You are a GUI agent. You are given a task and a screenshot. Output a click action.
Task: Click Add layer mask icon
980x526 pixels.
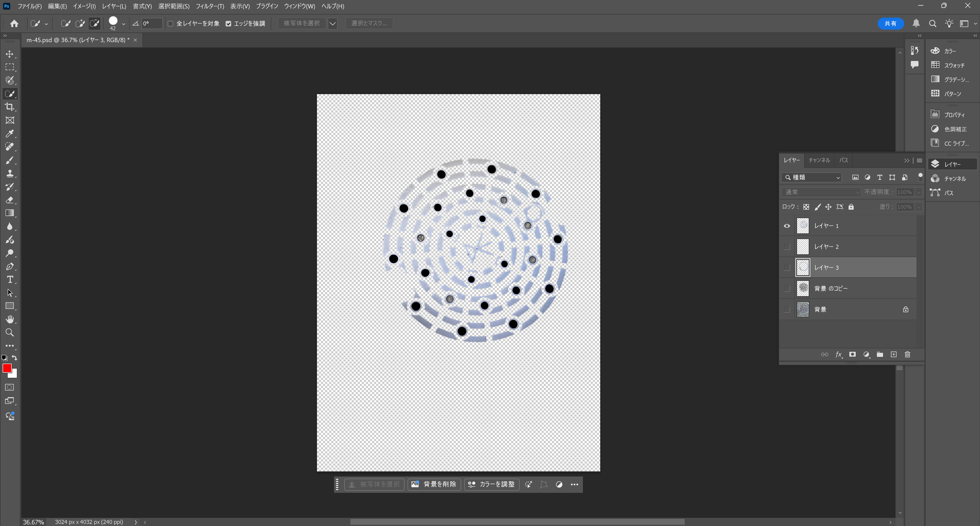pos(852,355)
